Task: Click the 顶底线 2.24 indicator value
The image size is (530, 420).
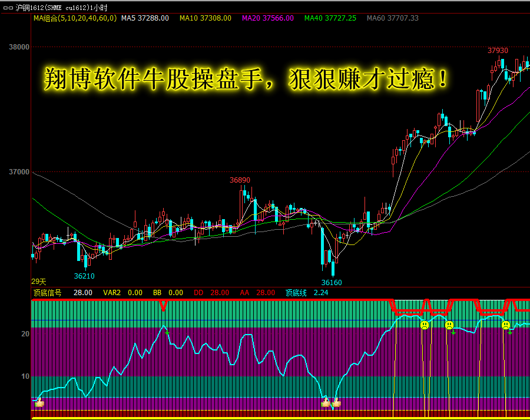Action: (307, 293)
